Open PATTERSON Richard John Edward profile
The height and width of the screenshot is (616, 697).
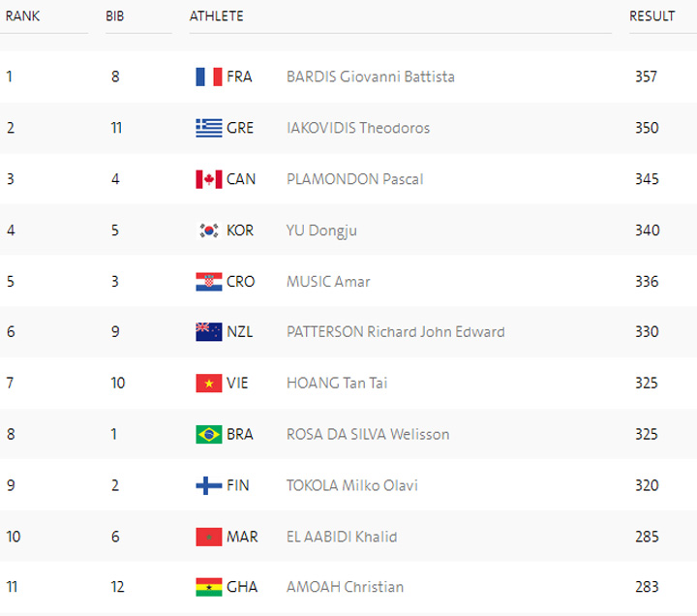pos(395,332)
